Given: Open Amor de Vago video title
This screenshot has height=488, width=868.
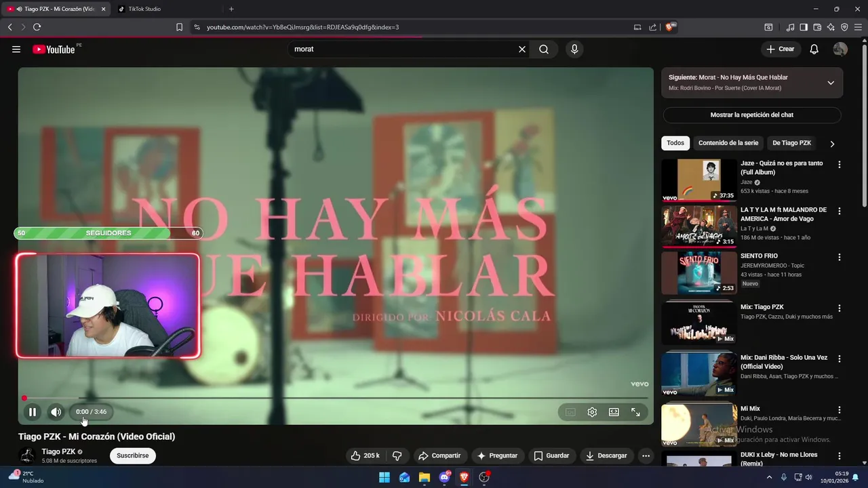Looking at the screenshot, I should click(783, 214).
